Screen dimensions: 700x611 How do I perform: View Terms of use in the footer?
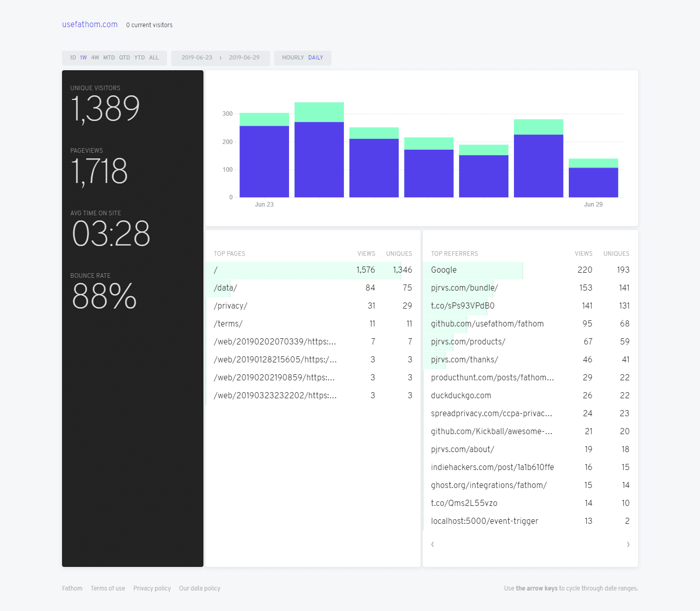coord(108,588)
